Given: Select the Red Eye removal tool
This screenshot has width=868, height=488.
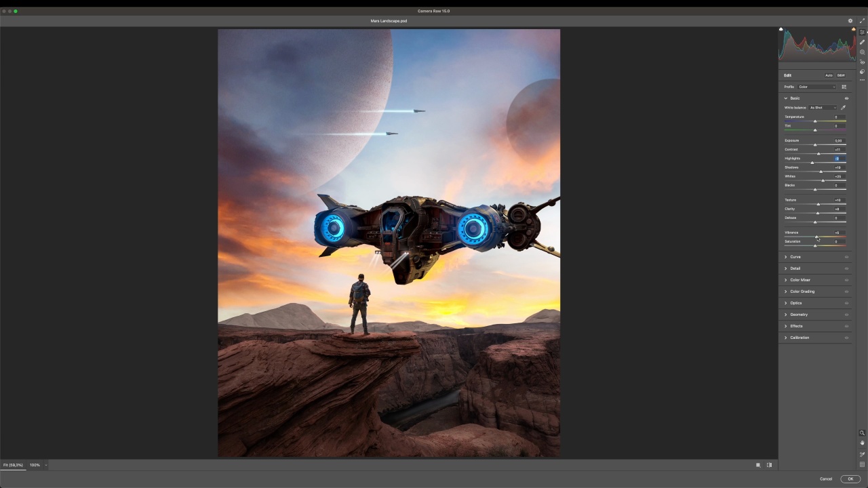Looking at the screenshot, I should (x=862, y=62).
